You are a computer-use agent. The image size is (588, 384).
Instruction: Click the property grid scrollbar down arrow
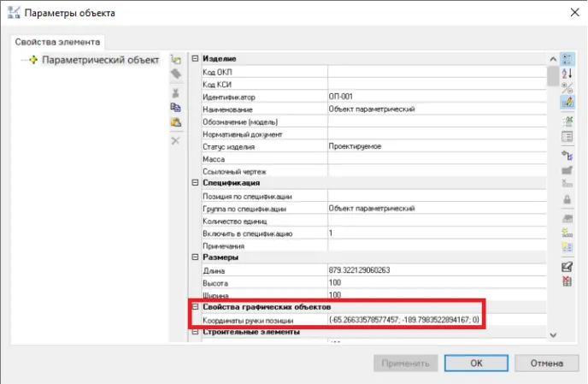point(552,335)
